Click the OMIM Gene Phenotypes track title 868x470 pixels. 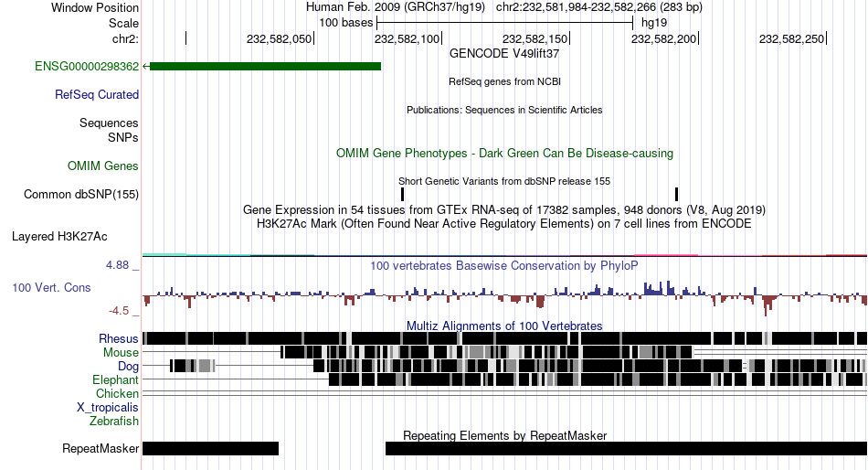505,153
